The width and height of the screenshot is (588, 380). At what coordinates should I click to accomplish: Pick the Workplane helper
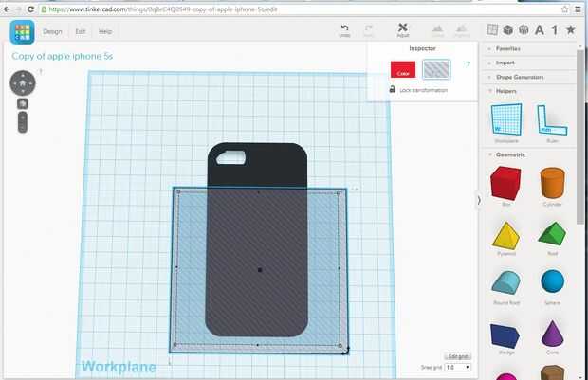pyautogui.click(x=506, y=120)
